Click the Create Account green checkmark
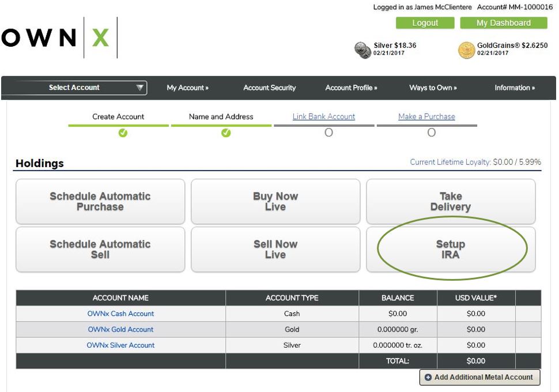This screenshot has width=559, height=392. pyautogui.click(x=123, y=133)
